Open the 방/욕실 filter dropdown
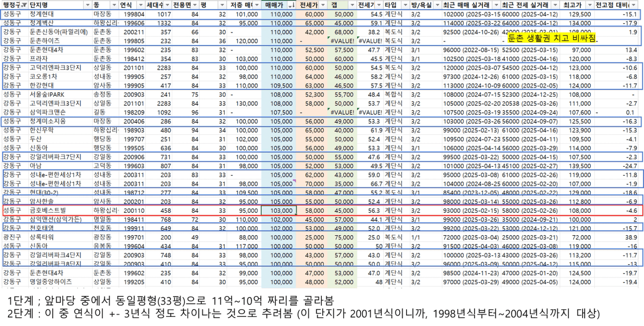Screen dimensions: 644x326 coord(437,5)
